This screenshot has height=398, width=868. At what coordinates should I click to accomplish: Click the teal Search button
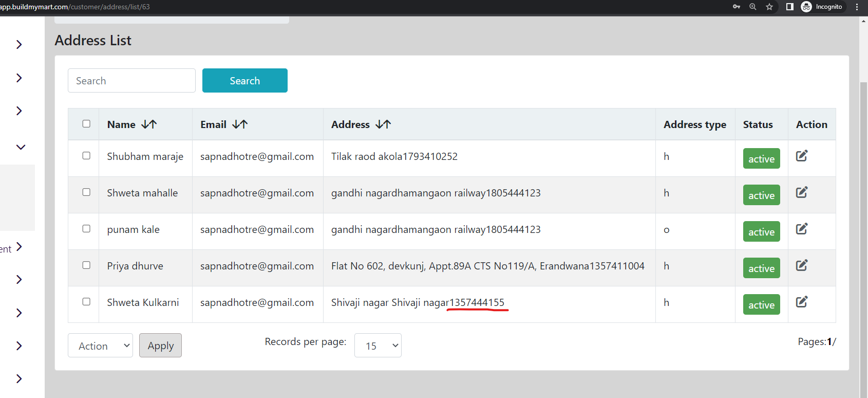tap(245, 81)
